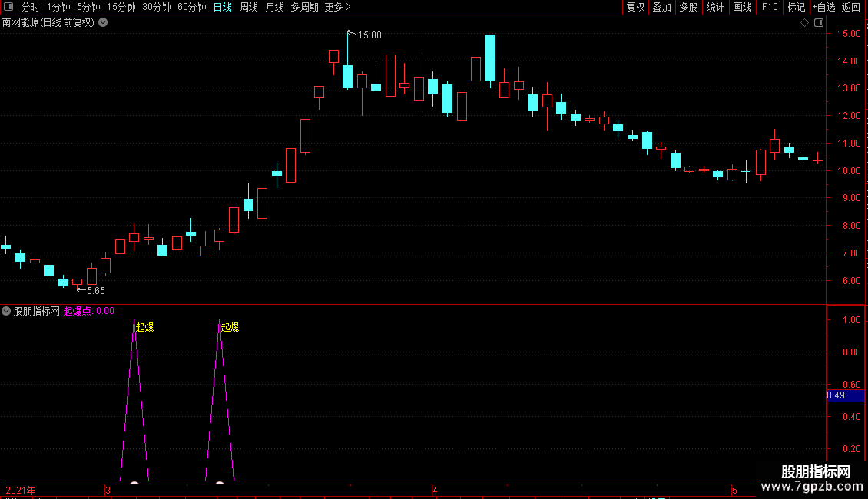Click the 10.00 price axis label
The image size is (868, 499).
click(x=849, y=171)
